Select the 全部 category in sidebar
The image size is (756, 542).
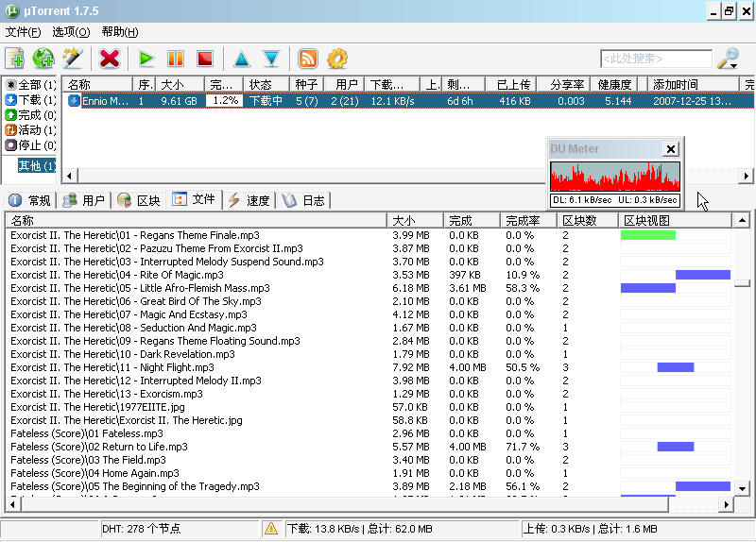coord(31,85)
